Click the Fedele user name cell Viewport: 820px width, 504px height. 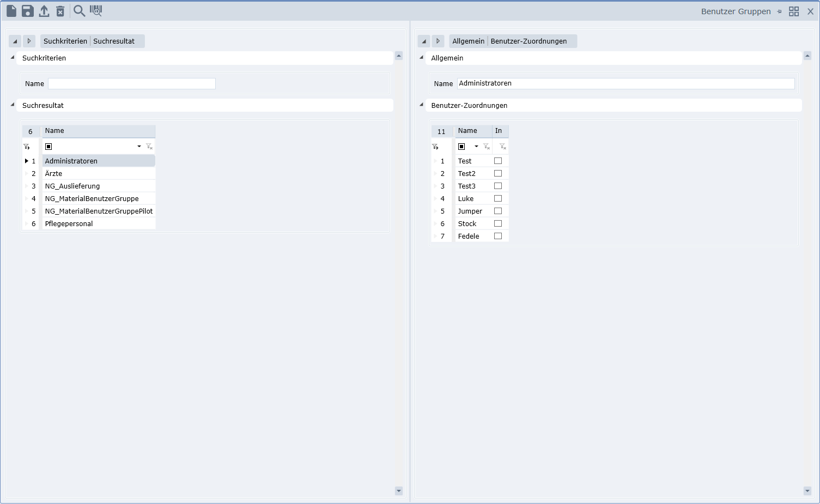473,236
